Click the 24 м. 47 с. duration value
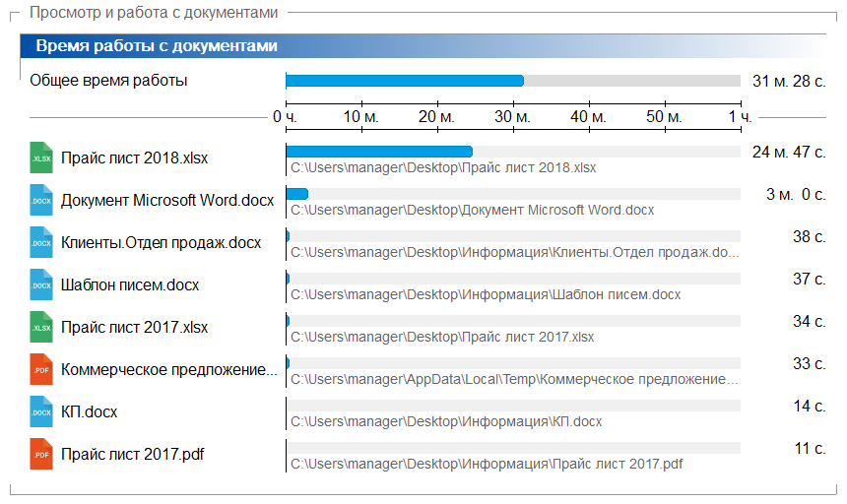The width and height of the screenshot is (847, 504). 788,152
